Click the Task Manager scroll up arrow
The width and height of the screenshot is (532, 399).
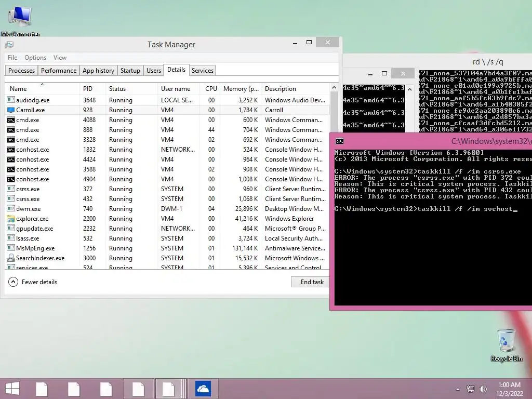coord(334,87)
